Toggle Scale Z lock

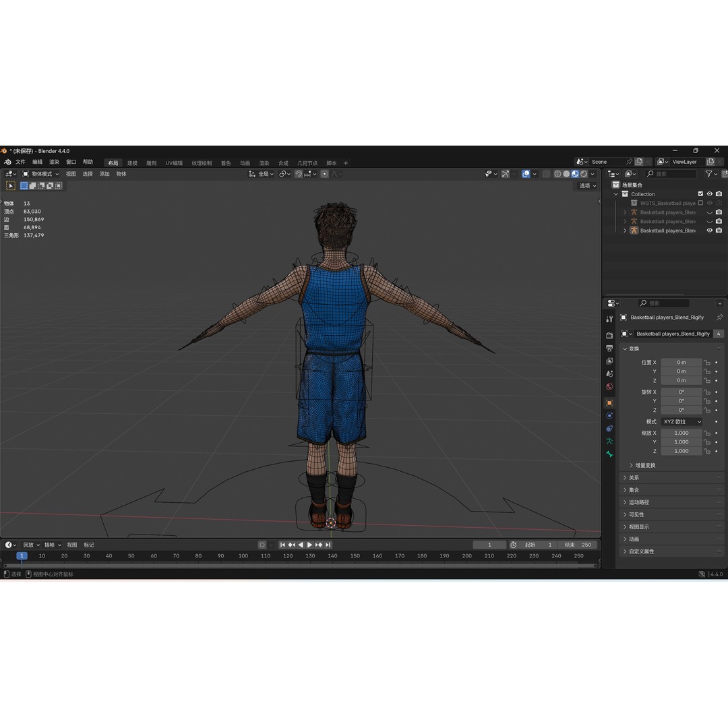click(706, 451)
